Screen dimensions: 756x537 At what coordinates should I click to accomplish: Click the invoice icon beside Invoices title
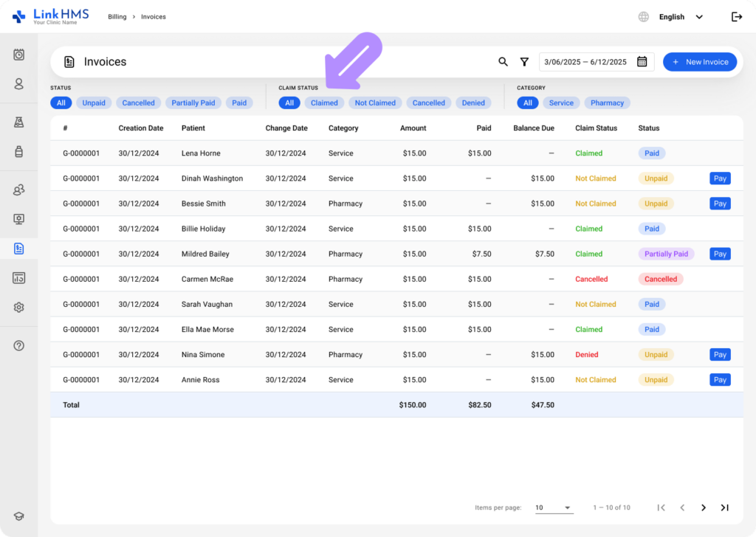coord(69,62)
